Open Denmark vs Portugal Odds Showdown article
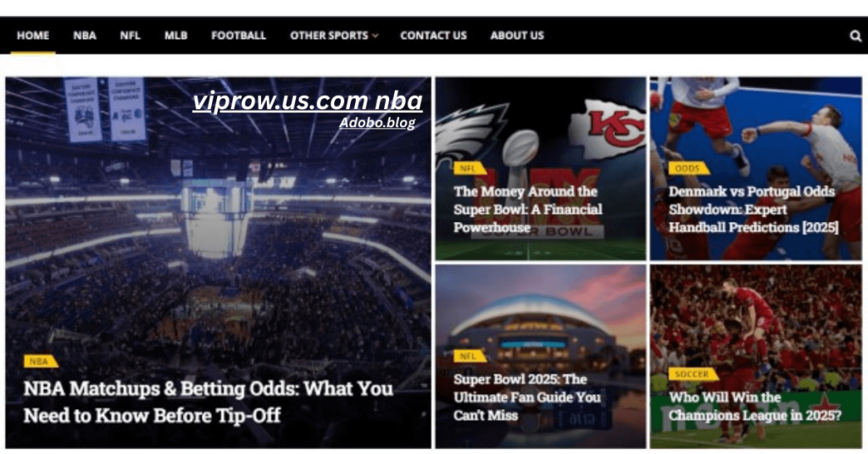The height and width of the screenshot is (454, 868). (x=754, y=209)
